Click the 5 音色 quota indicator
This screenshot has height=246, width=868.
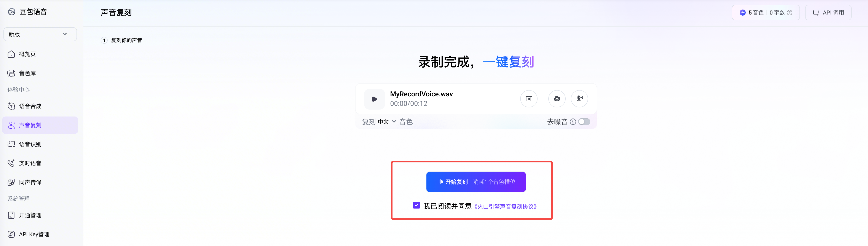click(752, 13)
